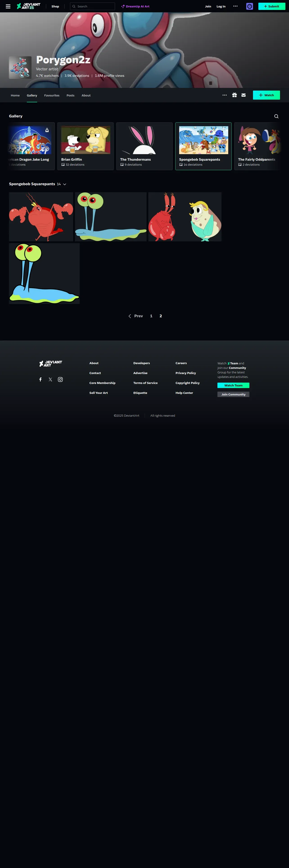Click the purple theme badge icon
The height and width of the screenshot is (868, 289).
249,6
